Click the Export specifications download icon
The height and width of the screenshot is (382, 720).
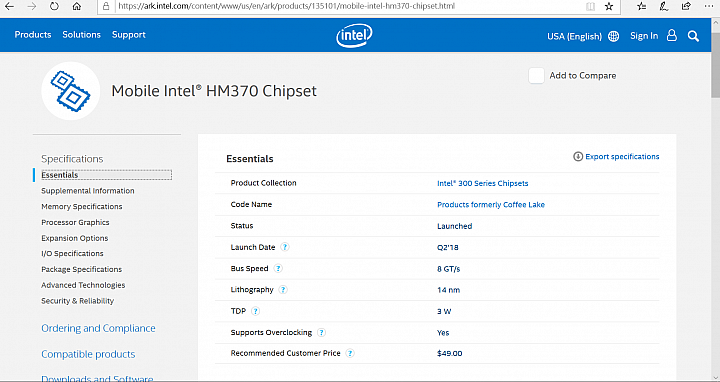(578, 157)
